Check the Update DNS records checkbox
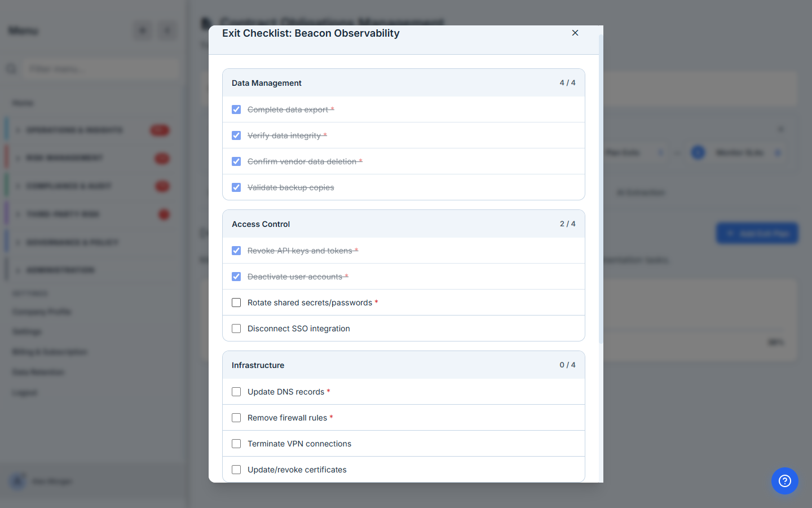The height and width of the screenshot is (508, 812). [x=236, y=392]
